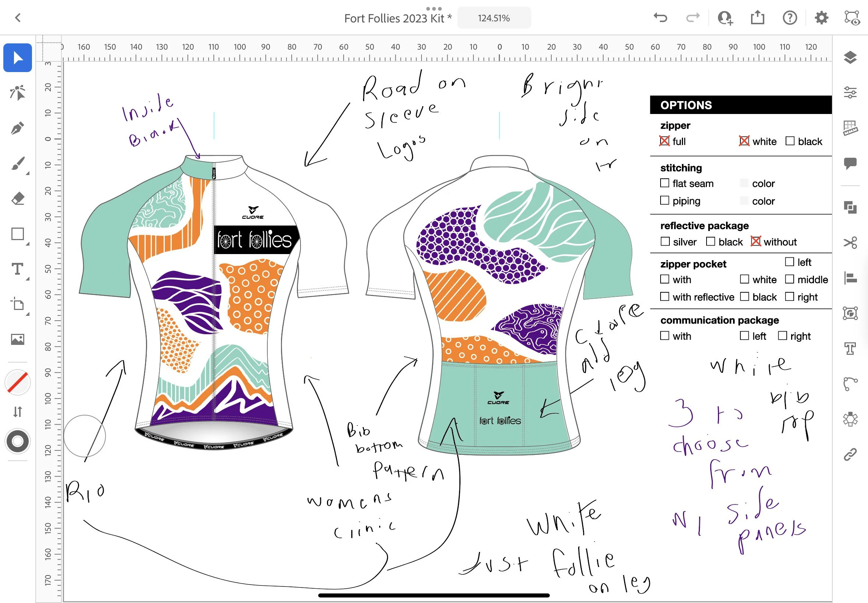Screen dimensions: 868x603
Task: Select the Pen tool
Action: pyautogui.click(x=17, y=128)
